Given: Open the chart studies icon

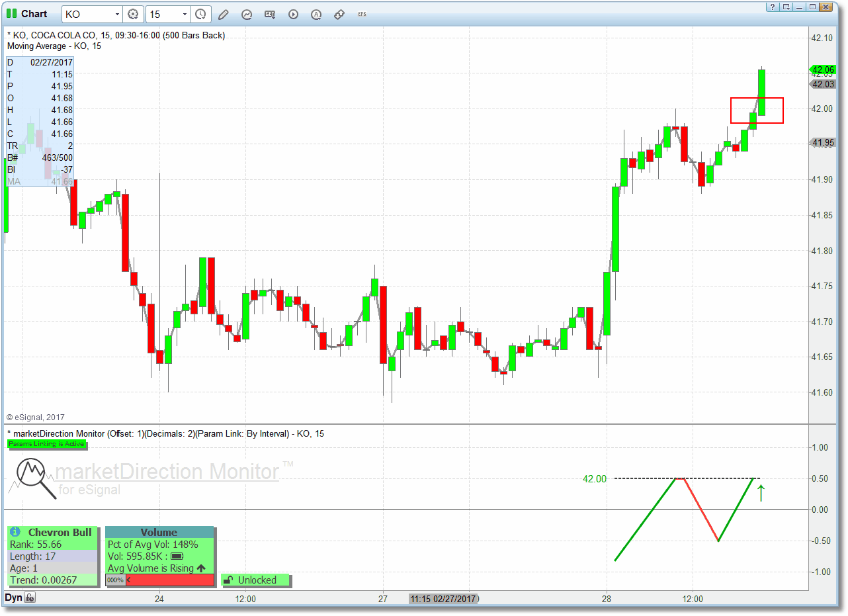Looking at the screenshot, I should pyautogui.click(x=247, y=14).
